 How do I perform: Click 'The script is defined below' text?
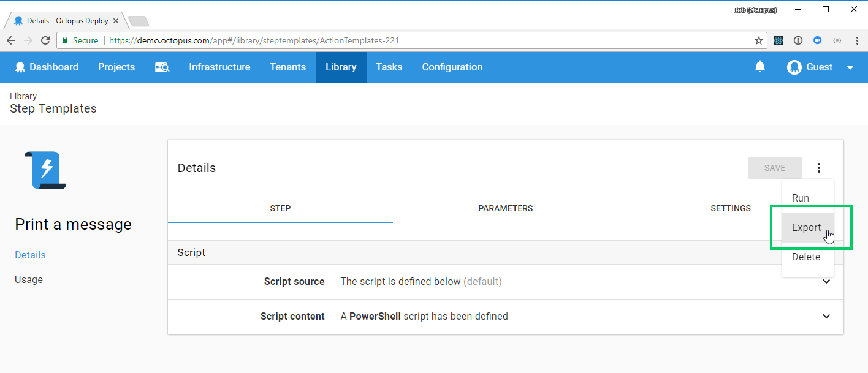pyautogui.click(x=400, y=282)
